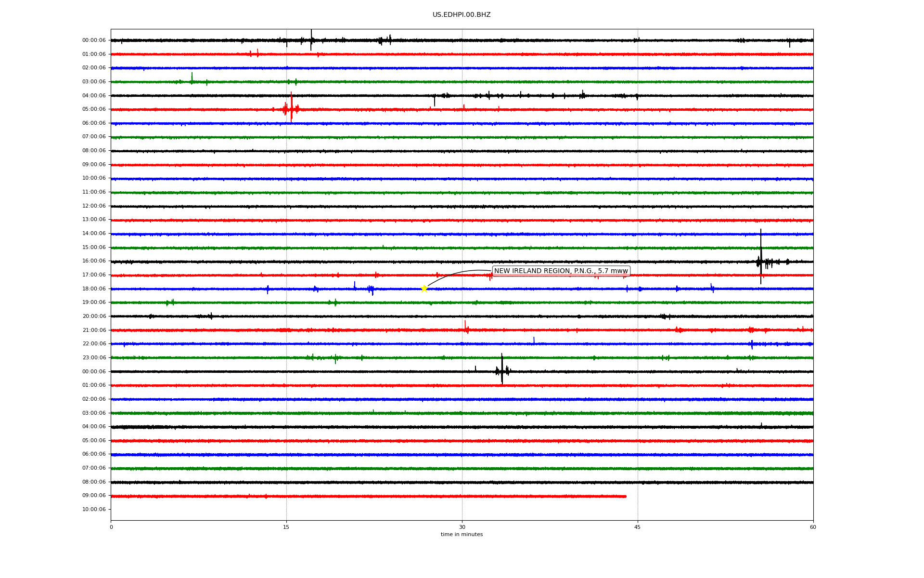Screen dimensions: 924x578
Task: Click the 60 minute tick label
Action: coord(813,527)
